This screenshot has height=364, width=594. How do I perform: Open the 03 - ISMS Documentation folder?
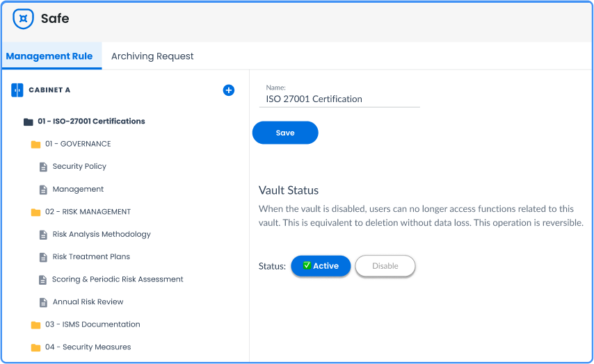tap(93, 324)
